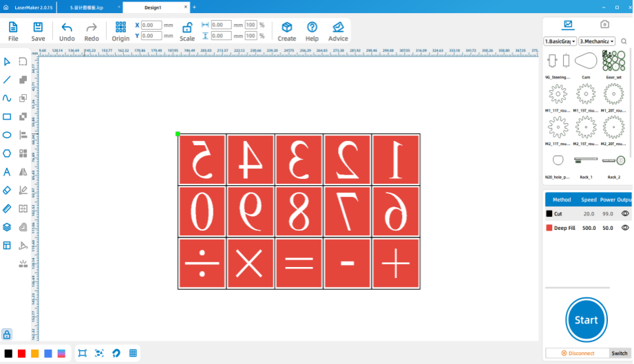This screenshot has height=364, width=634.
Task: Open Help
Action: [x=312, y=32]
